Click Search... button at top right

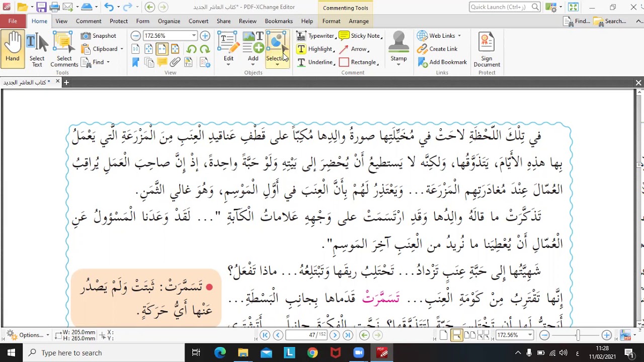click(610, 21)
